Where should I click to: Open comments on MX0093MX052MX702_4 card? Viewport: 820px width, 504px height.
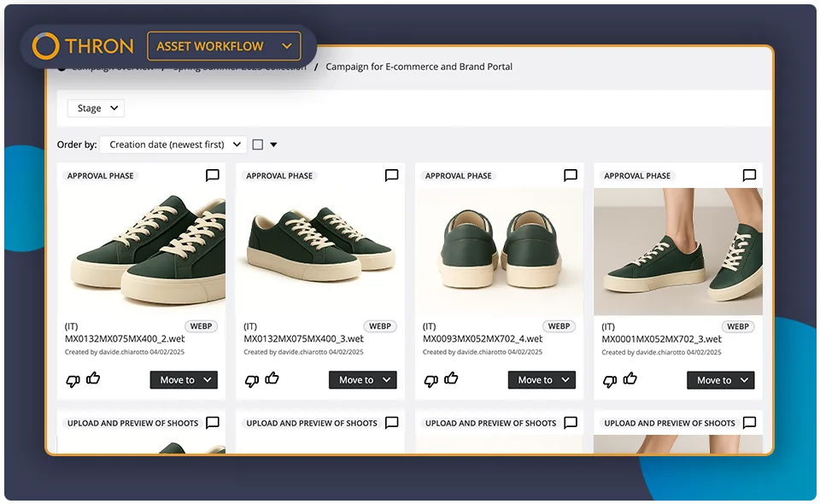tap(571, 175)
